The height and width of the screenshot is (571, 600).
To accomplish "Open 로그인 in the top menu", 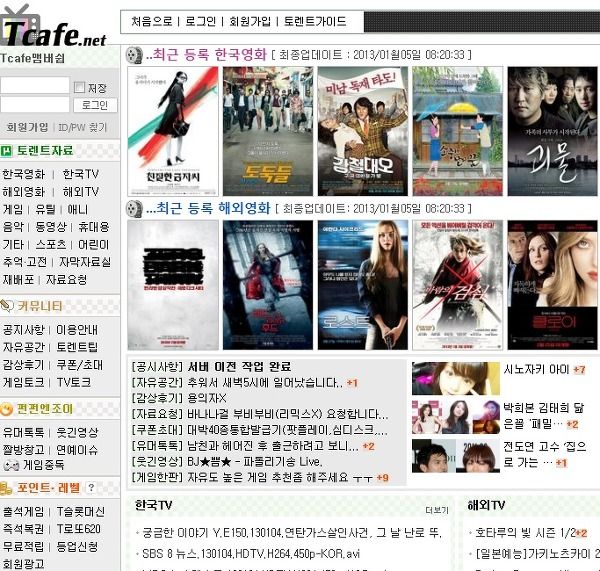I will tap(201, 21).
